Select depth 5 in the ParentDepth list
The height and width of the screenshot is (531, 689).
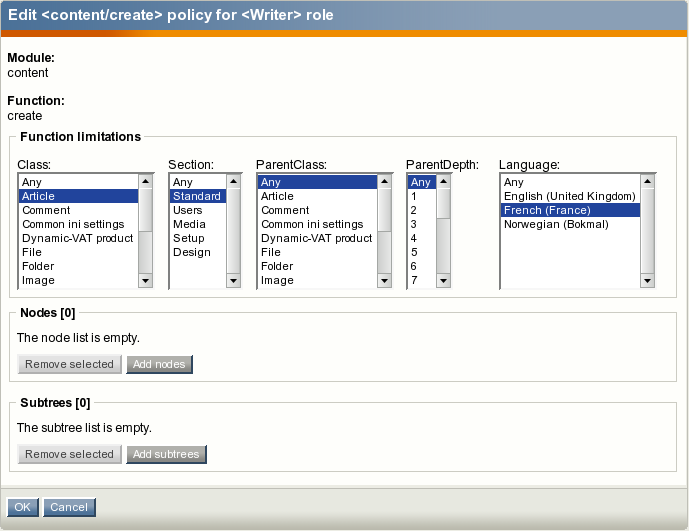[422, 252]
